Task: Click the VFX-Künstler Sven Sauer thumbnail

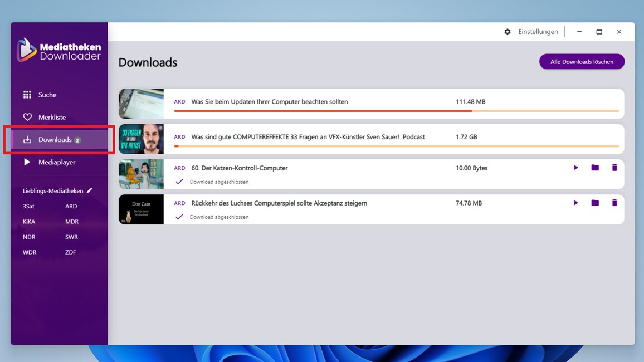Action: click(141, 139)
